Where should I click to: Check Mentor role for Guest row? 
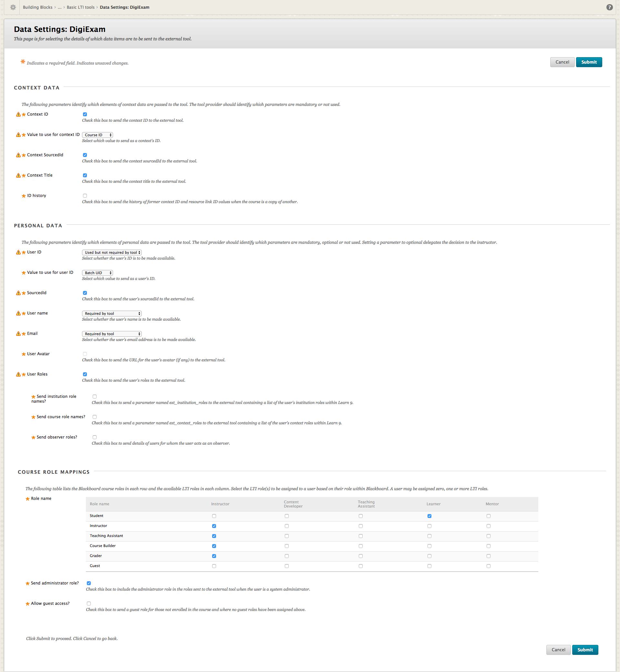489,566
